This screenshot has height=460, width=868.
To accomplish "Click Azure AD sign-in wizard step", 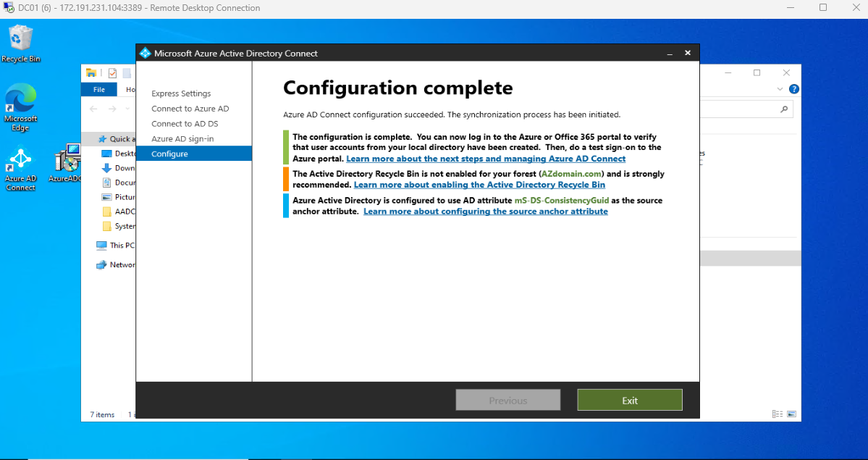I will (182, 138).
